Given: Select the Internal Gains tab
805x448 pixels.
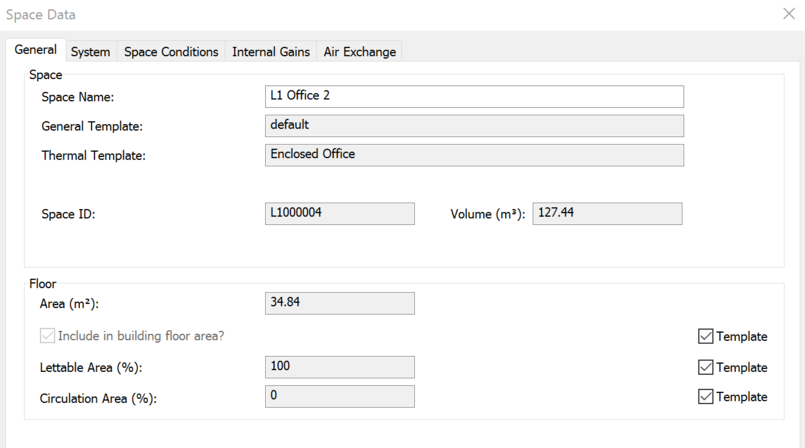Looking at the screenshot, I should 271,52.
